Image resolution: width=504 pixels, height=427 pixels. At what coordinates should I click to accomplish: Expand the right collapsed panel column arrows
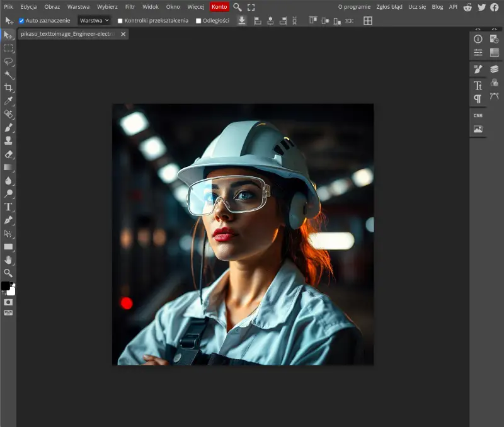click(495, 30)
